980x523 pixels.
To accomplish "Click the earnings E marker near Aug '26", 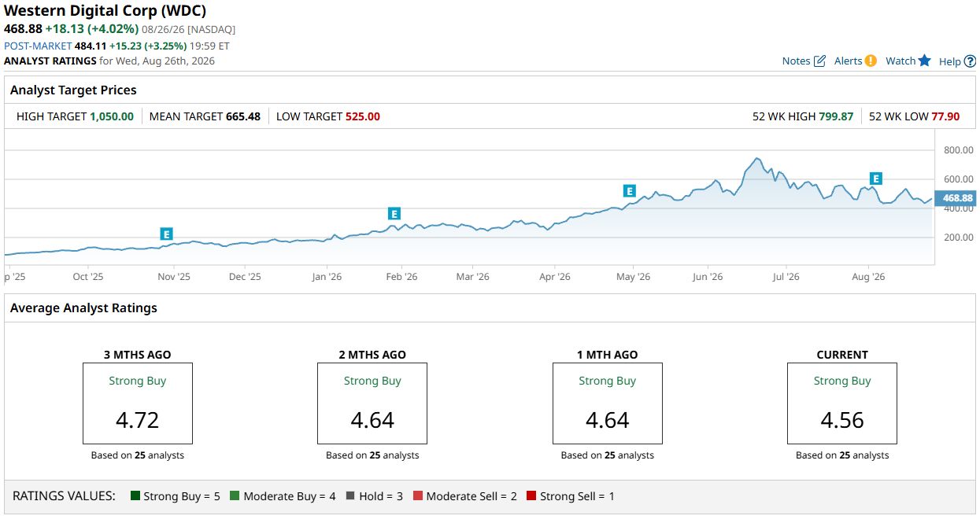I will (875, 179).
